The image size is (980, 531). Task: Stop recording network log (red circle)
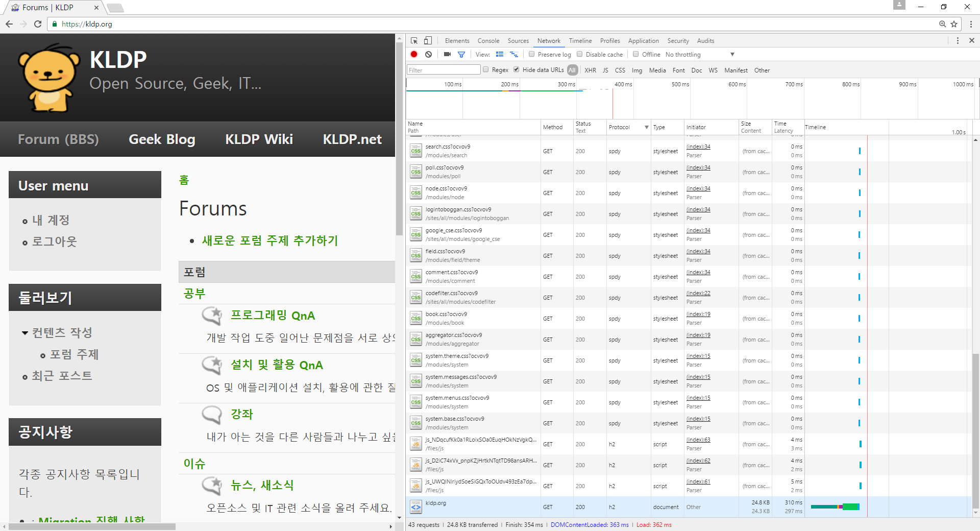[x=413, y=54]
